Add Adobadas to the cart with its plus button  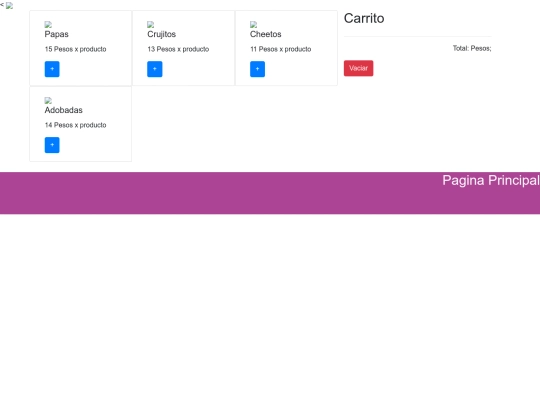[x=52, y=145]
